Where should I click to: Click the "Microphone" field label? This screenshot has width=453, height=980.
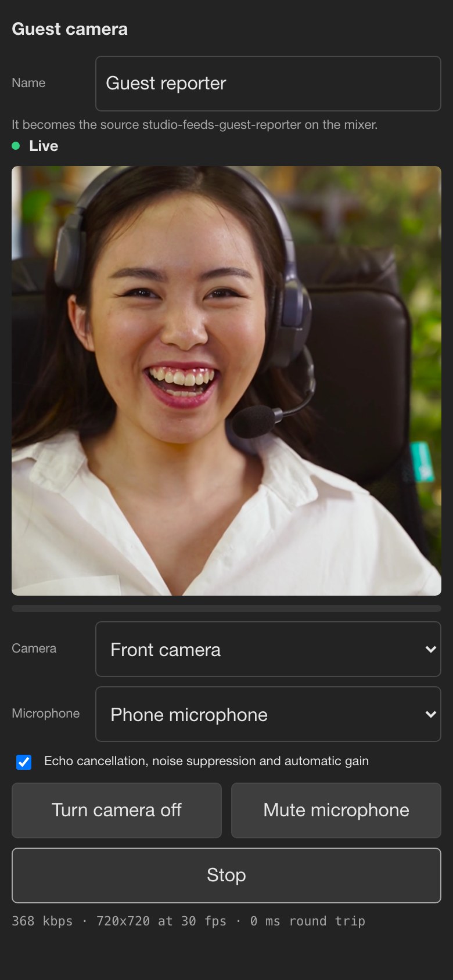click(46, 714)
